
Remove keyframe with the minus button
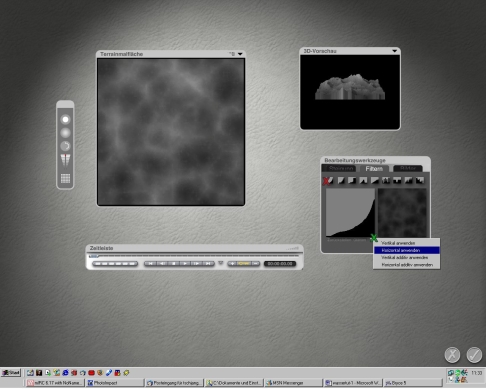256,263
